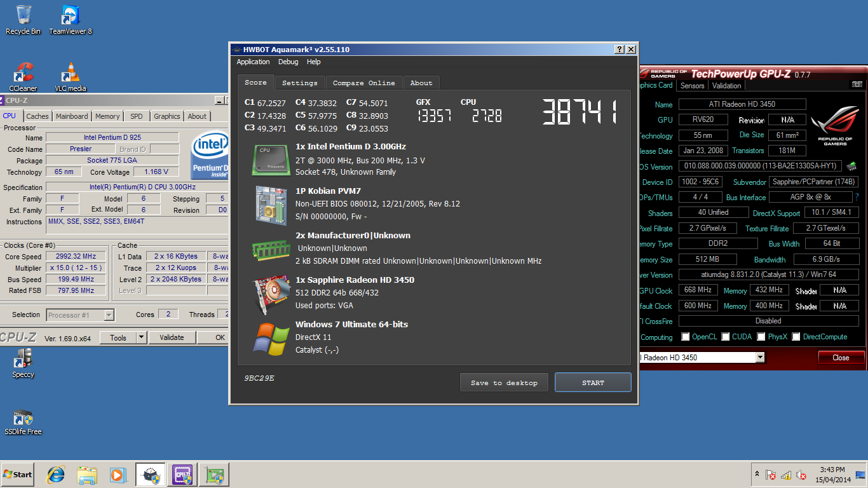Select the Score tab in Aquamark

[256, 83]
